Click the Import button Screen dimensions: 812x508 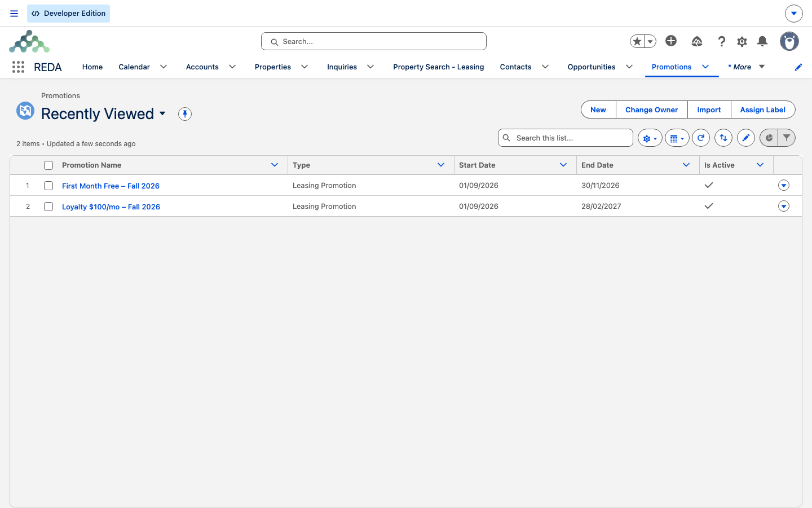point(709,110)
